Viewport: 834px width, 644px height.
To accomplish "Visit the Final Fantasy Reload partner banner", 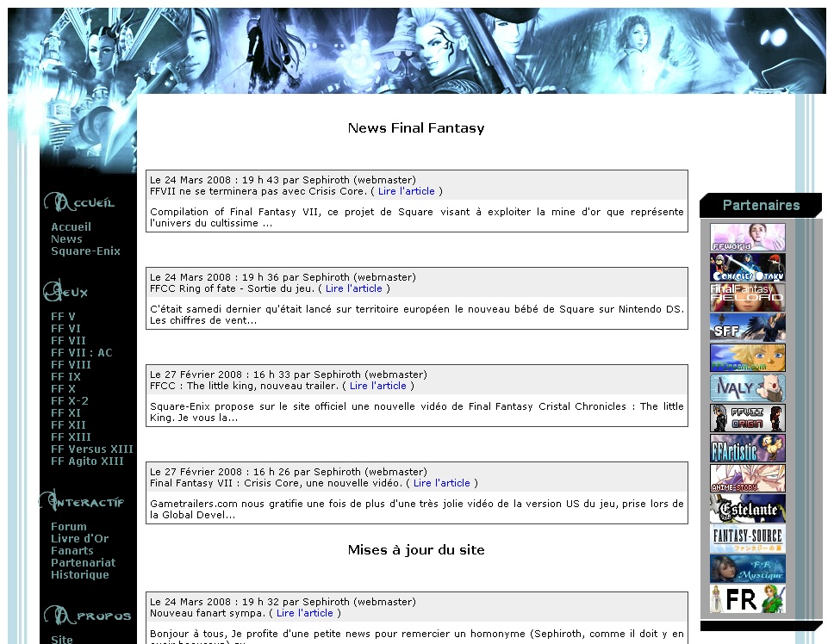I will [x=747, y=298].
